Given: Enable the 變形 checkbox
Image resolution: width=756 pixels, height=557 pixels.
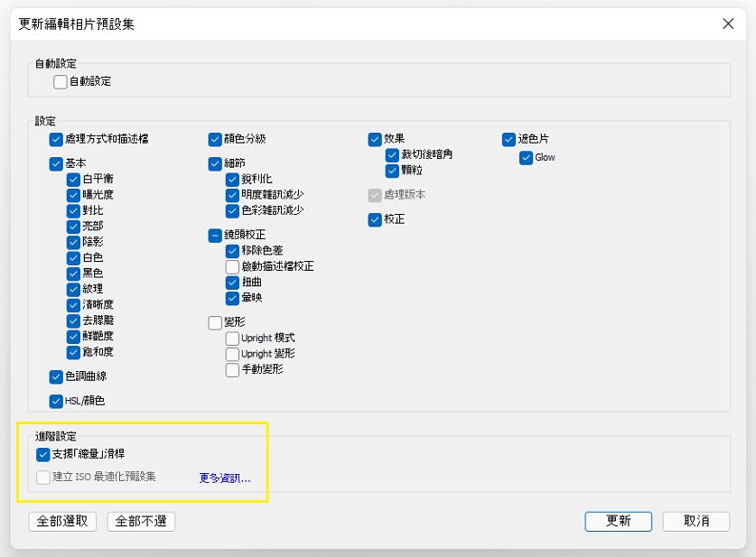Looking at the screenshot, I should point(215,322).
